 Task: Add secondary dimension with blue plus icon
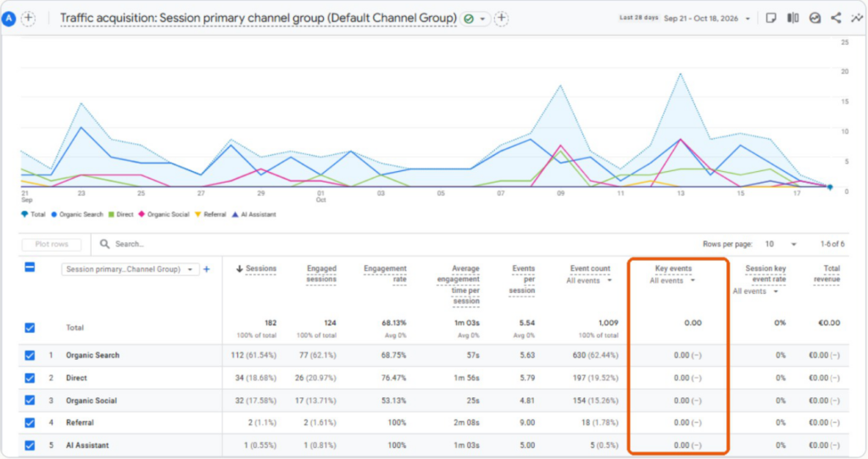pyautogui.click(x=207, y=269)
